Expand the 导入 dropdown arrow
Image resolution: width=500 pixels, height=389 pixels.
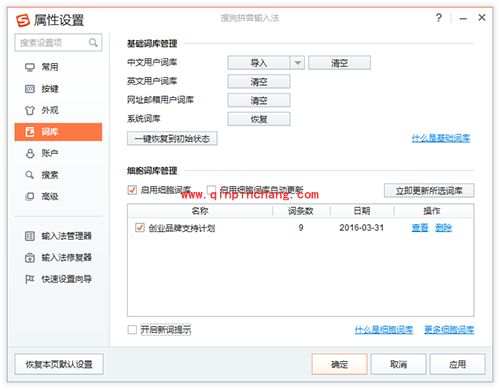298,63
